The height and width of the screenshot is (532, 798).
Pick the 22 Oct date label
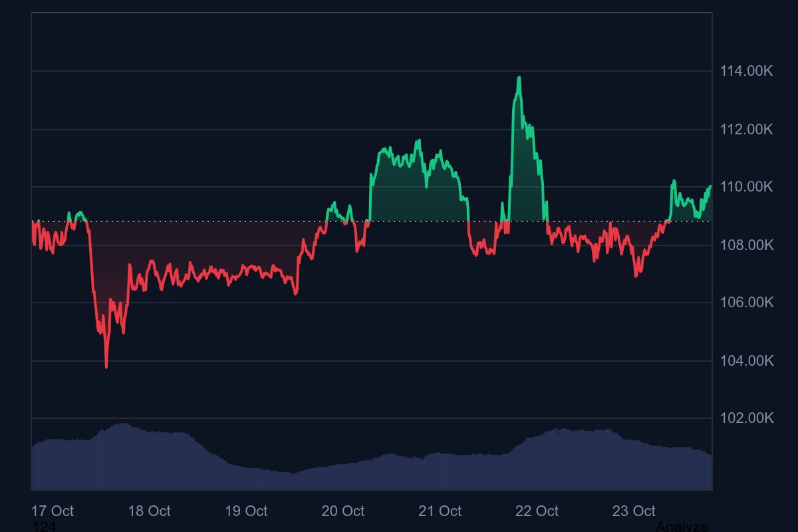coord(537,511)
